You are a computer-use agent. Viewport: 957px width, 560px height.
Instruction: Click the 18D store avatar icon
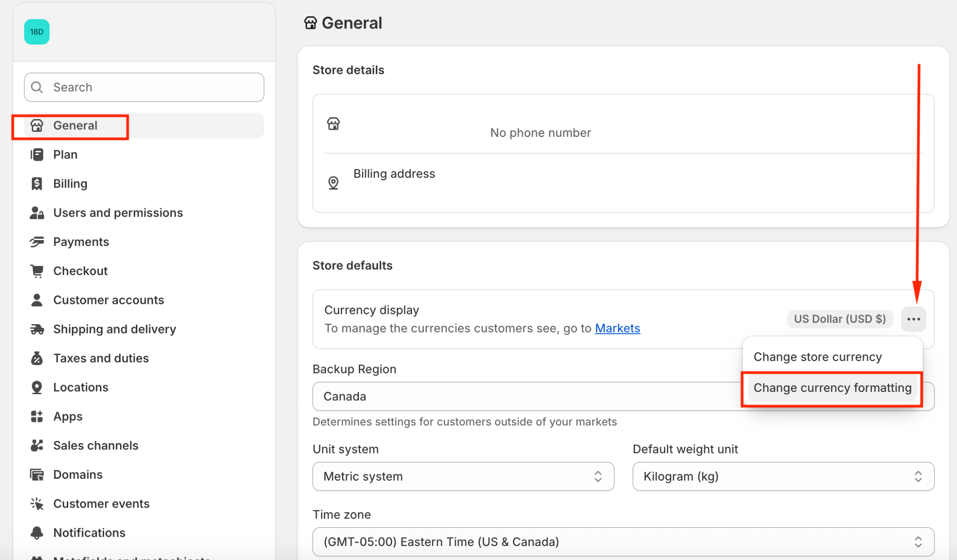36,32
